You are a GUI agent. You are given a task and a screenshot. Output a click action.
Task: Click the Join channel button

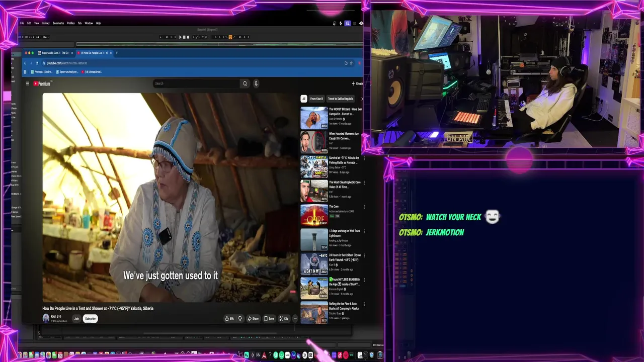point(76,318)
